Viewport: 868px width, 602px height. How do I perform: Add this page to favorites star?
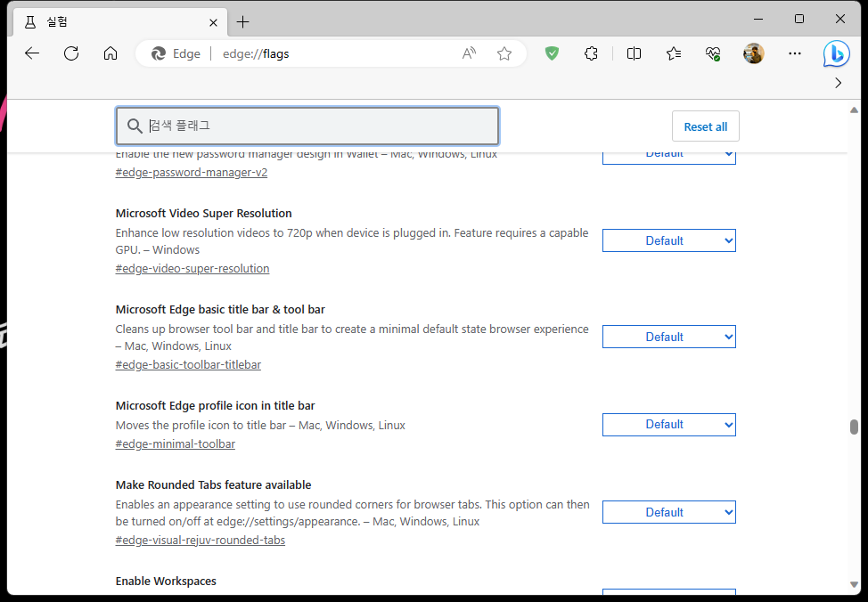click(x=504, y=53)
